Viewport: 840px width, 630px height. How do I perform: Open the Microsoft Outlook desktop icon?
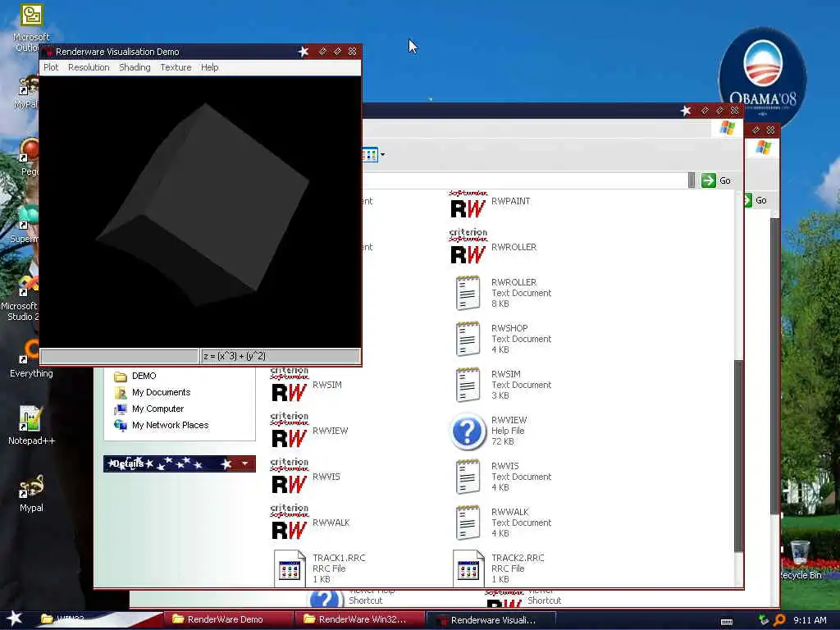pyautogui.click(x=31, y=28)
